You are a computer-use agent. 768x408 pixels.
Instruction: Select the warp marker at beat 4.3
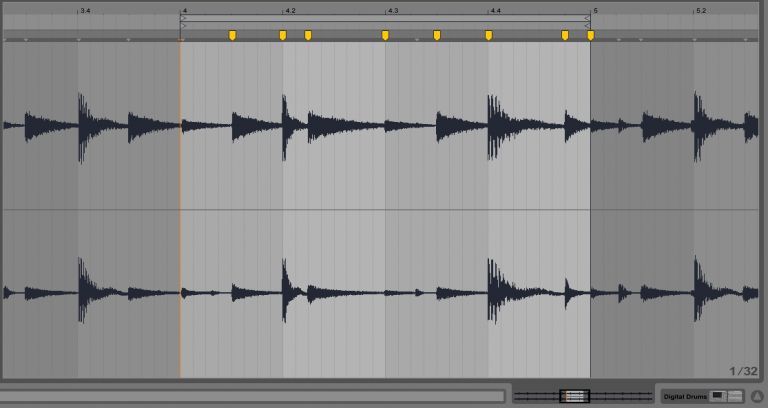click(385, 35)
